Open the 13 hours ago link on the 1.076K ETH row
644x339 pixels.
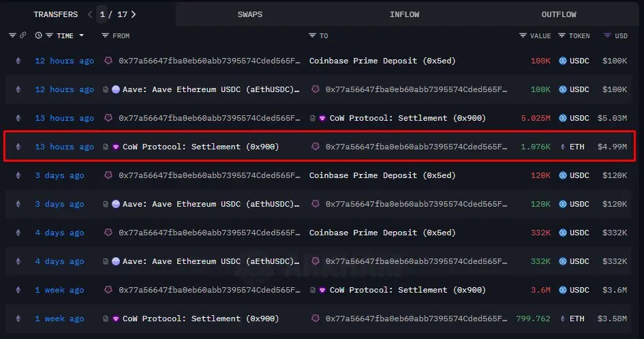(65, 147)
